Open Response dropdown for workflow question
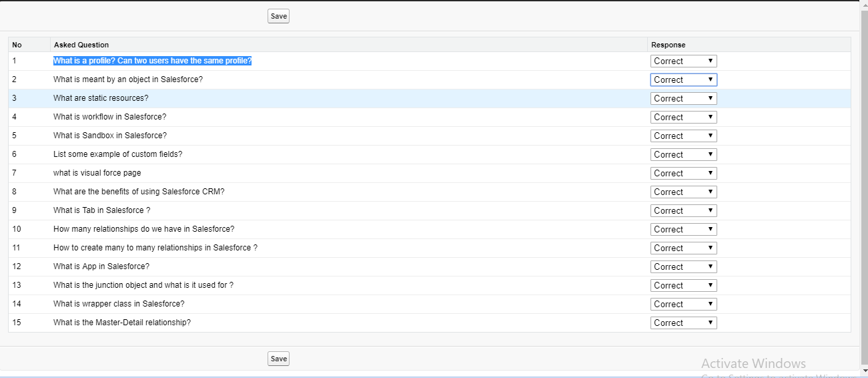The width and height of the screenshot is (868, 378). (683, 117)
